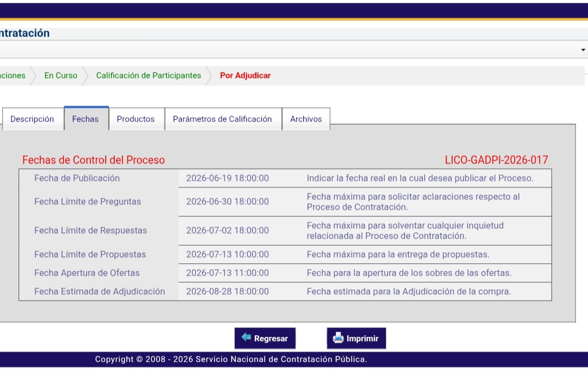Click the Imprimir button label
The width and height of the screenshot is (588, 369).
coord(362,338)
